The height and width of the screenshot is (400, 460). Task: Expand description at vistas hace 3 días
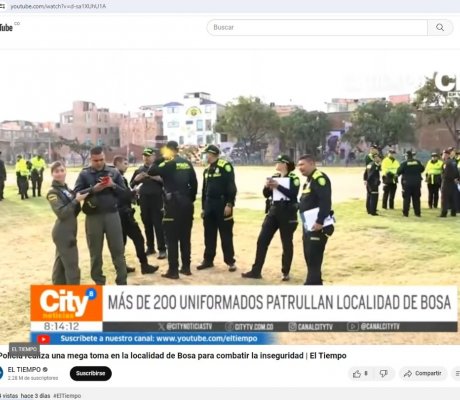click(25, 396)
